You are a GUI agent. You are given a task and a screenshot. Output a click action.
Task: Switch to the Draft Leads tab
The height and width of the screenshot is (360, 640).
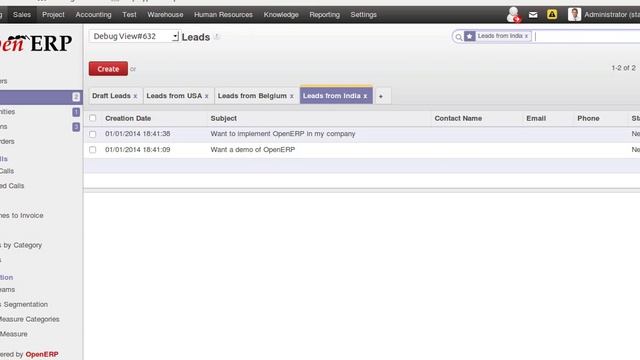(x=111, y=96)
